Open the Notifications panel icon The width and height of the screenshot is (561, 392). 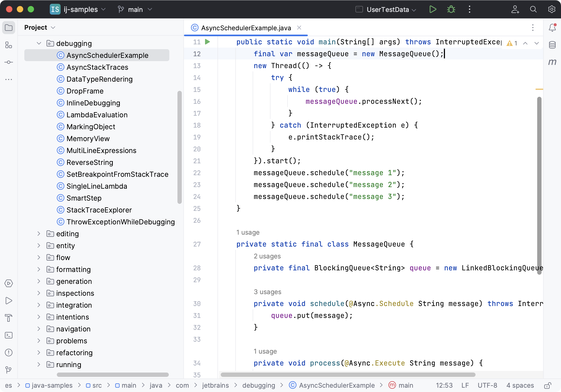(x=552, y=27)
